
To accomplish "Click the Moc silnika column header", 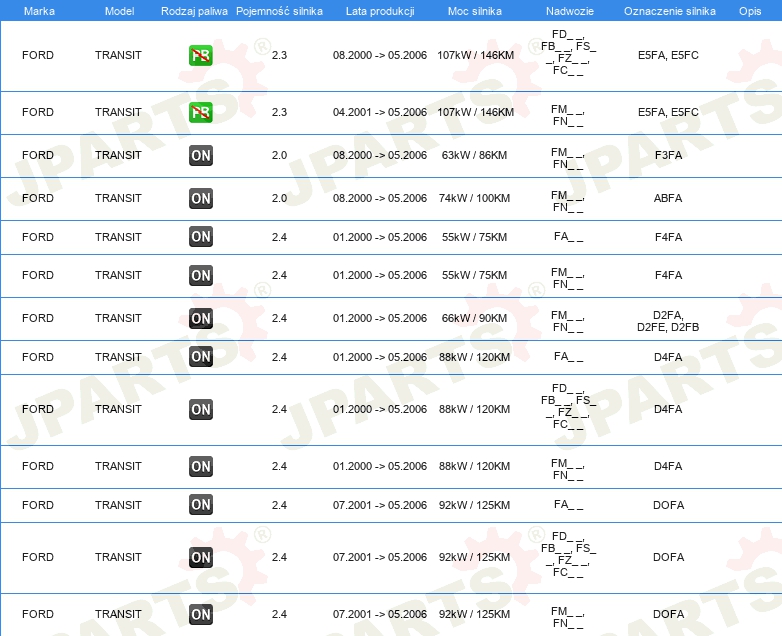I will 475,11.
